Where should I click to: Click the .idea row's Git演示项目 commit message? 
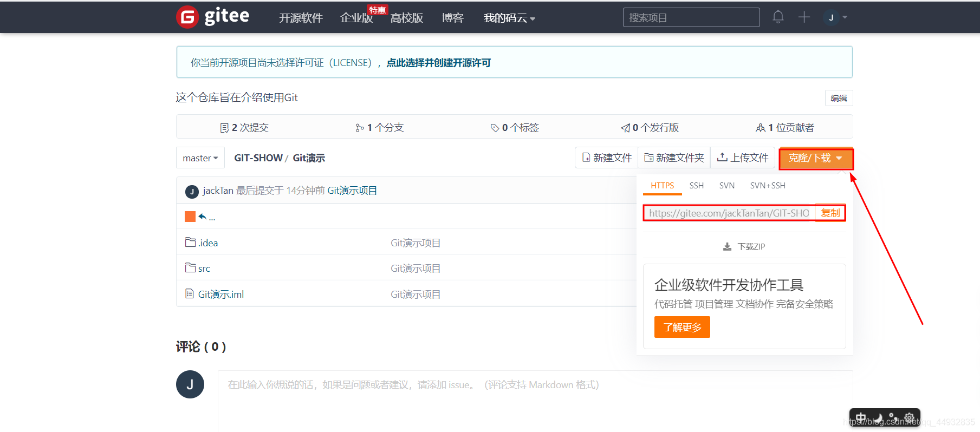coord(416,243)
